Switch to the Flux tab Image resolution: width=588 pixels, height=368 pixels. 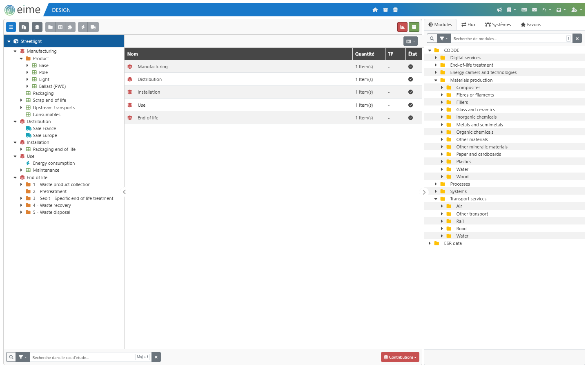[468, 25]
